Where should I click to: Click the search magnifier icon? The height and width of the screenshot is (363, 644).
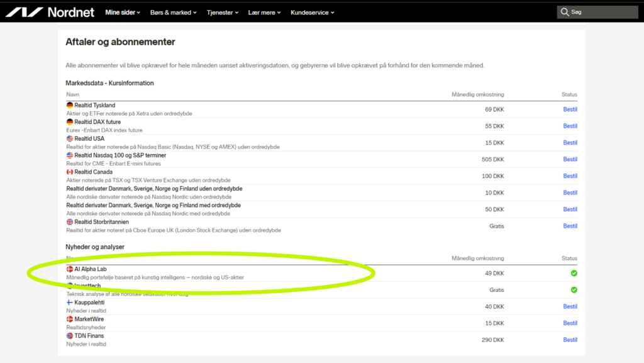pyautogui.click(x=565, y=12)
